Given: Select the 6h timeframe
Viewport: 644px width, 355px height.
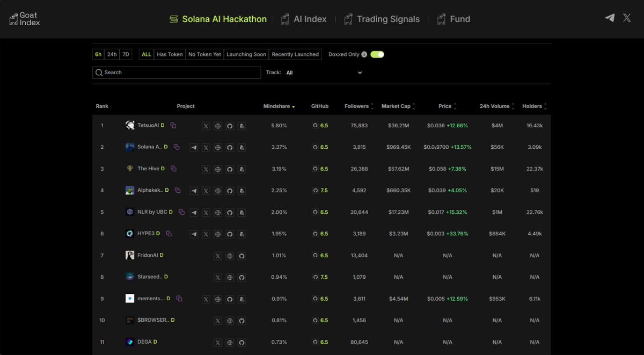Looking at the screenshot, I should 98,54.
